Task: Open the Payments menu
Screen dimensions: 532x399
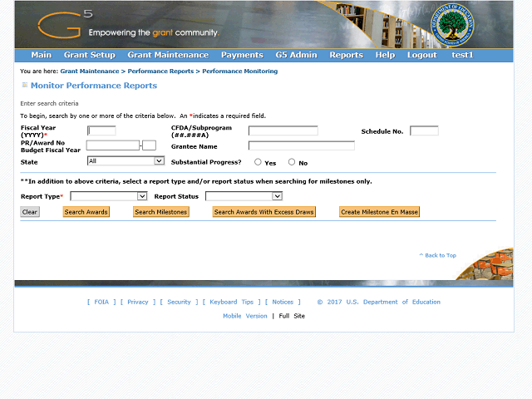Action: pyautogui.click(x=242, y=55)
